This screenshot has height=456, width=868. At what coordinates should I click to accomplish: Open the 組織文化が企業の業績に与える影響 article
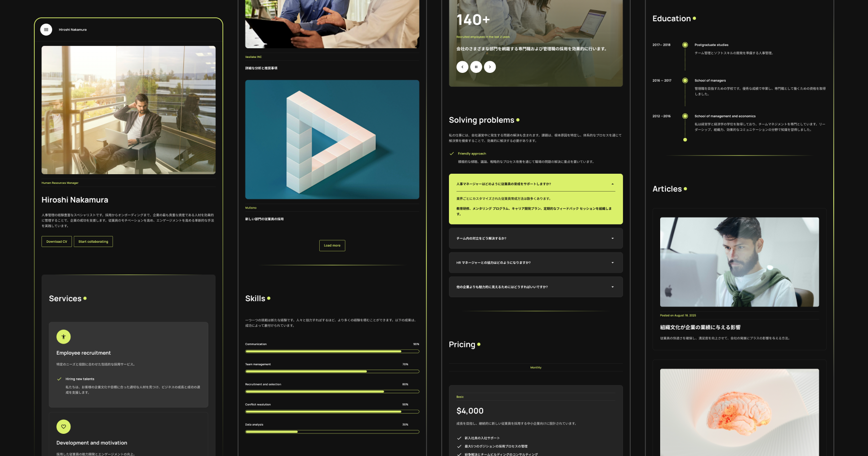(x=700, y=327)
